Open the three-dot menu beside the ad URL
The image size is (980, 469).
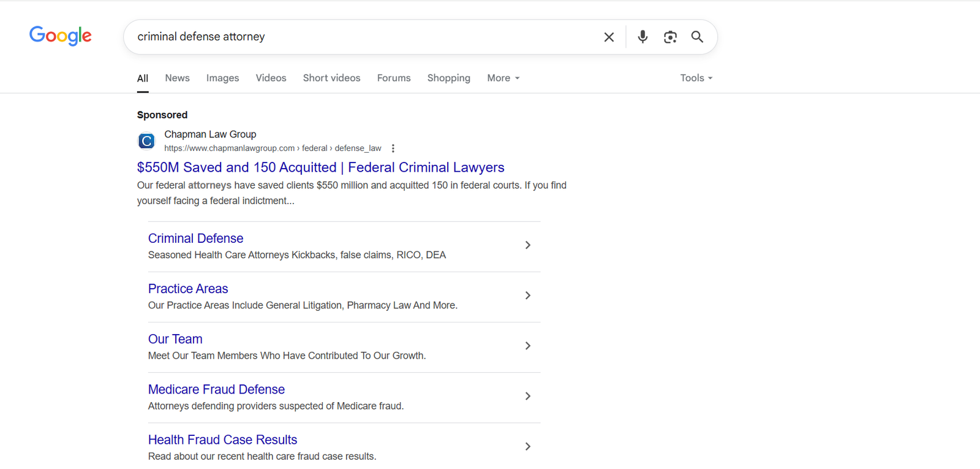tap(393, 148)
